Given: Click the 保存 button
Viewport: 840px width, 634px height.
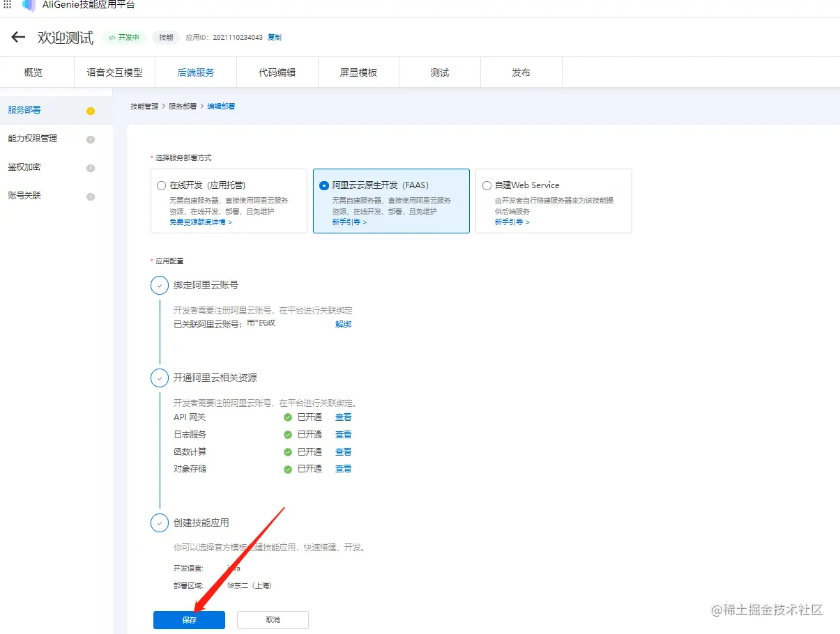Looking at the screenshot, I should (189, 620).
